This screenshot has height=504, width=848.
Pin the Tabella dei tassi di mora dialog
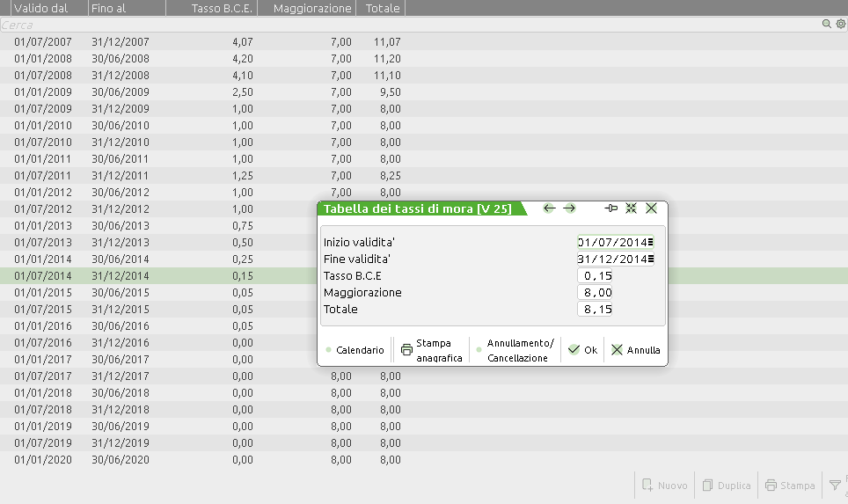point(611,208)
